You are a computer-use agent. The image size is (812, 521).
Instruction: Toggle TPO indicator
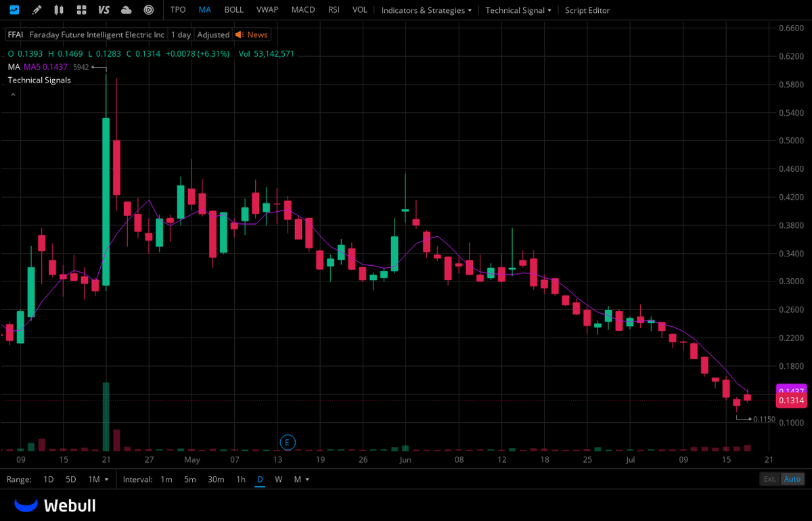178,10
